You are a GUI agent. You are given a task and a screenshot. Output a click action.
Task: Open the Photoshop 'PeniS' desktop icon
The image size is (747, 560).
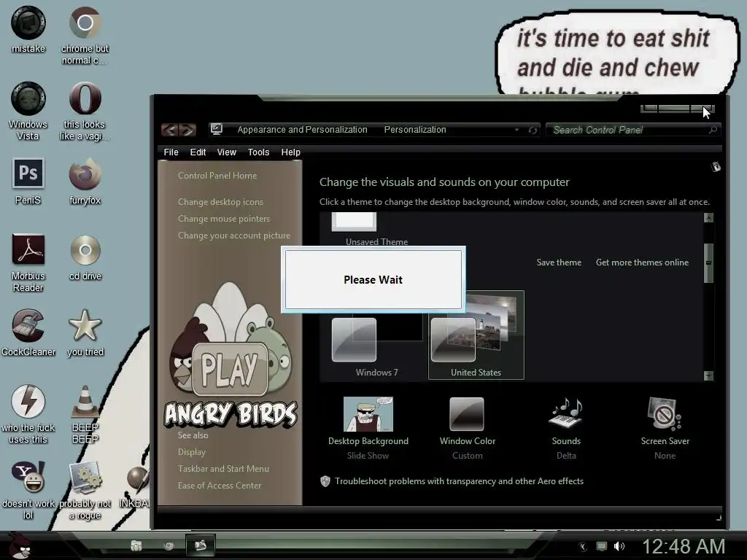click(x=28, y=182)
